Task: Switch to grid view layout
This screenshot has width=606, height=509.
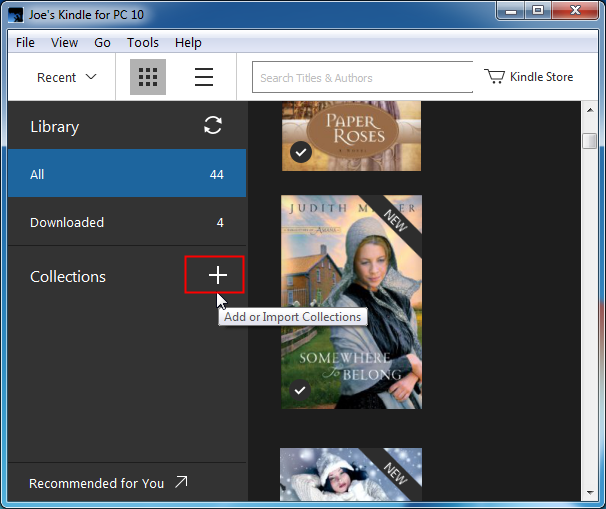Action: [148, 78]
